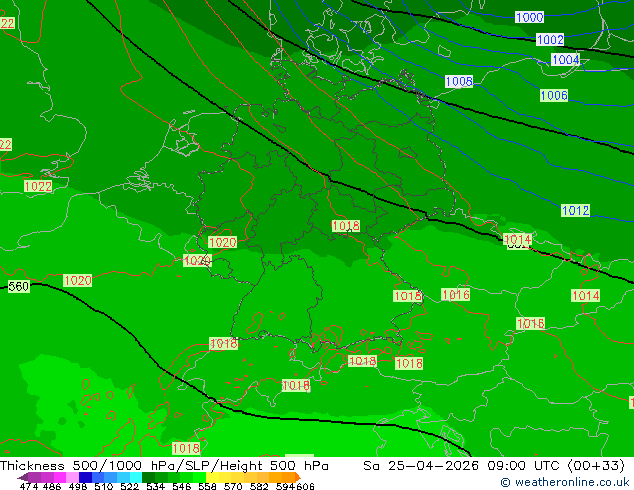The height and width of the screenshot is (490, 634).
Task: Click the date text 'Sa 25-04-2026'
Action: (421, 466)
